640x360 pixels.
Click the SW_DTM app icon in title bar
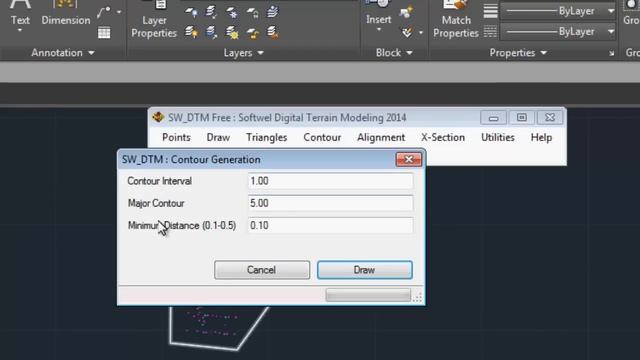tap(158, 118)
